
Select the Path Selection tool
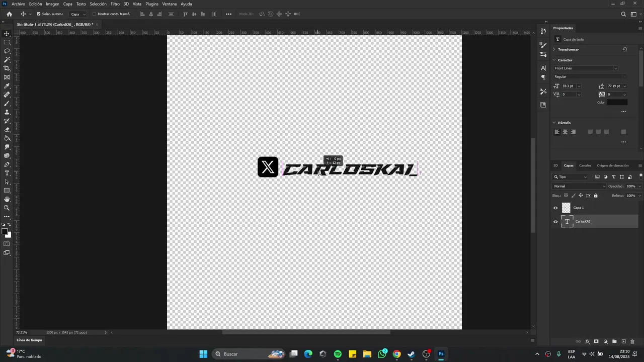pyautogui.click(x=7, y=182)
